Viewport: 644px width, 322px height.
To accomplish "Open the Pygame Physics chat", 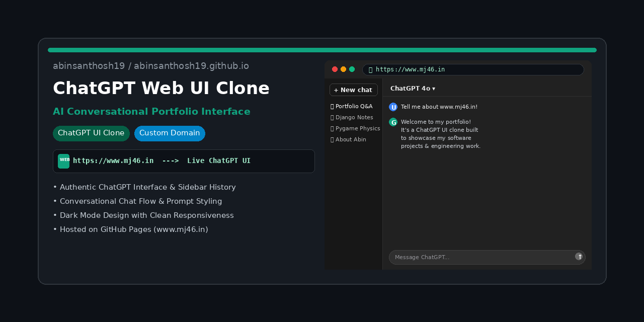I will coord(355,128).
